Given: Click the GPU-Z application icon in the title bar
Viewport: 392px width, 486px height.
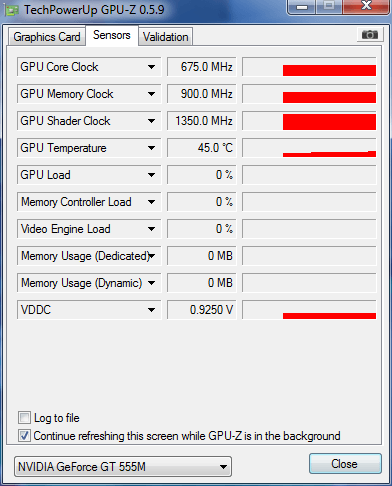Looking at the screenshot, I should pyautogui.click(x=12, y=11).
